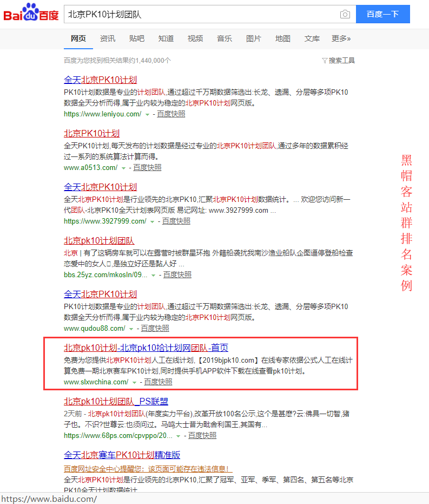Open 全天北京PK10计划 result from qudou88.com
Screen dimensions: 429x504
pyautogui.click(x=101, y=294)
